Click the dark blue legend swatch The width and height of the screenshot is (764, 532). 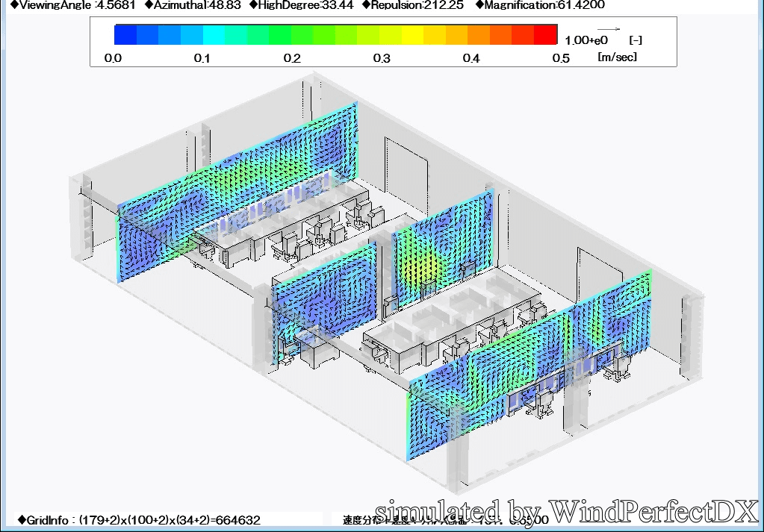[x=125, y=35]
